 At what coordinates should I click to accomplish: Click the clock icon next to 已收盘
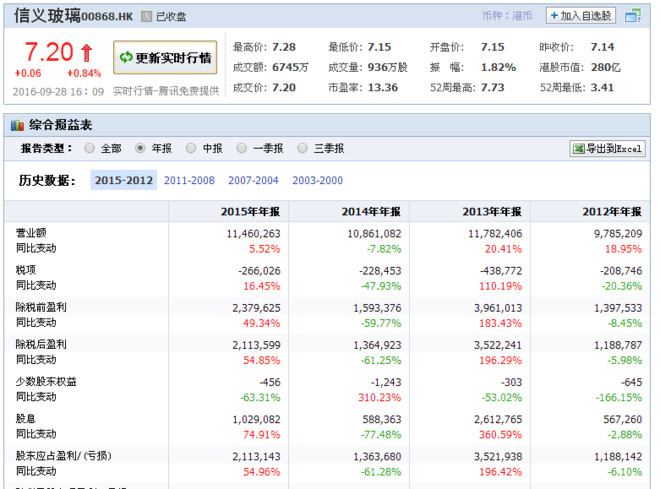coord(146,16)
